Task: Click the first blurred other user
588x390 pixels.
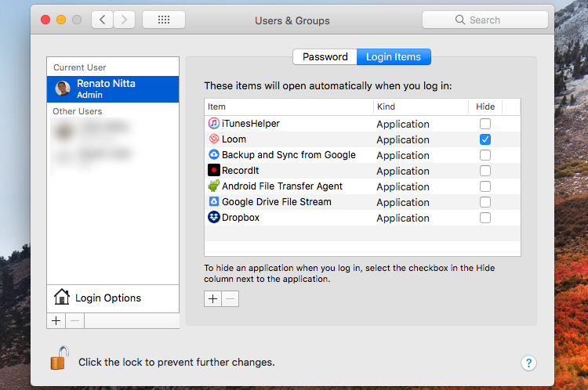Action: pyautogui.click(x=94, y=130)
